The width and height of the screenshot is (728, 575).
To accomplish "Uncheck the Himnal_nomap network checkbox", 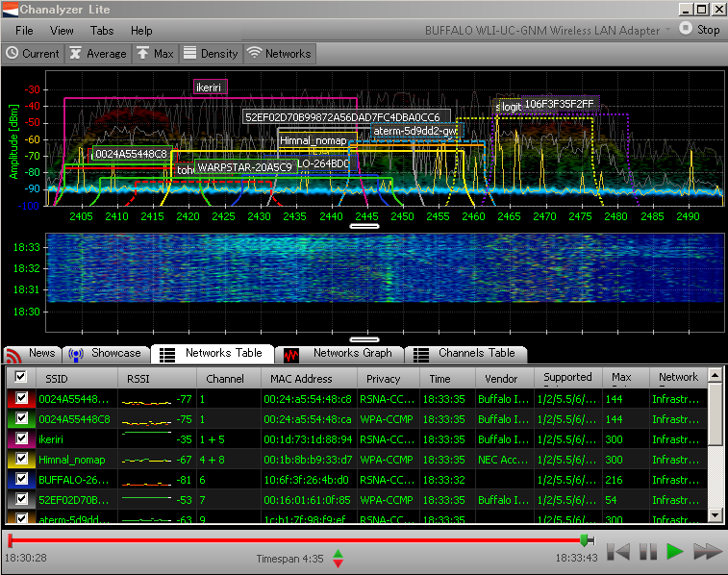I will tap(21, 459).
